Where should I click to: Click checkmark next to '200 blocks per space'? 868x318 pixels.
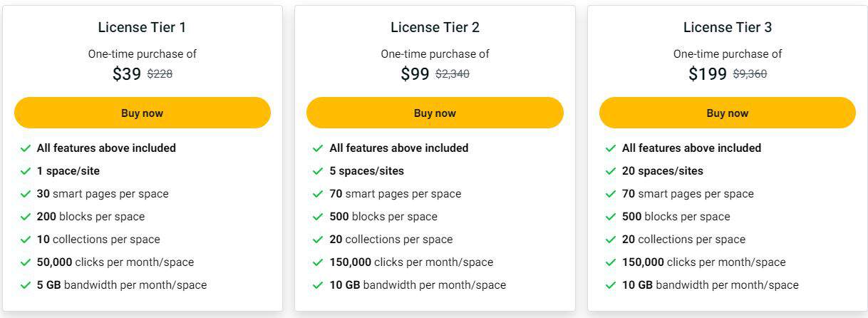pyautogui.click(x=26, y=217)
